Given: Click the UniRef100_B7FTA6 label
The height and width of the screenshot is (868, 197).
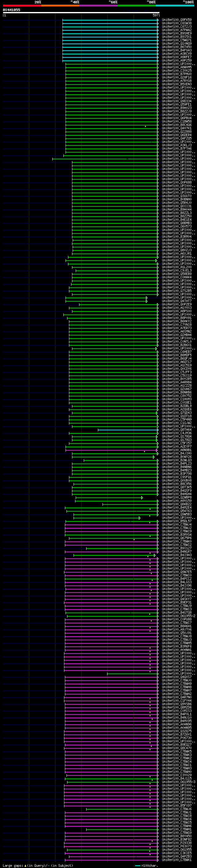Looking at the screenshot, I should (x=177, y=149).
